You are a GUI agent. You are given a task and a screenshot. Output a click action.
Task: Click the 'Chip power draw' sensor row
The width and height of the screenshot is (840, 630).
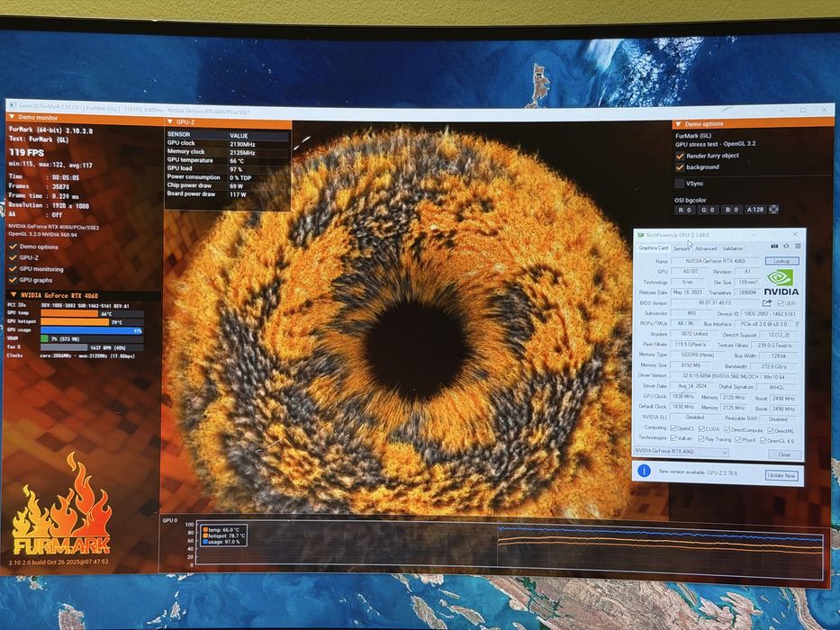[228, 186]
